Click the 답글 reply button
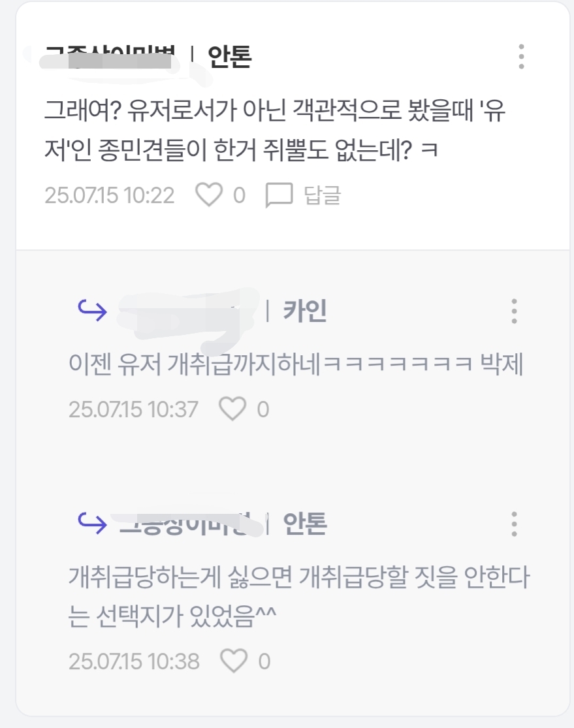Image resolution: width=574 pixels, height=728 pixels. pos(323,195)
